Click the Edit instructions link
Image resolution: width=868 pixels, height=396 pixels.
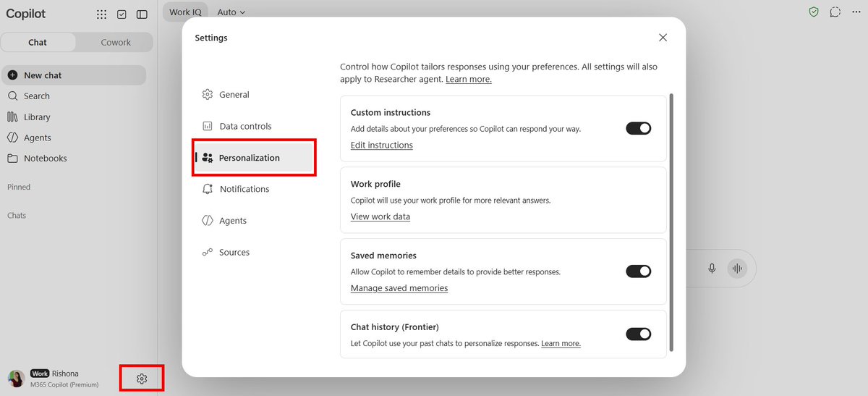pyautogui.click(x=382, y=146)
